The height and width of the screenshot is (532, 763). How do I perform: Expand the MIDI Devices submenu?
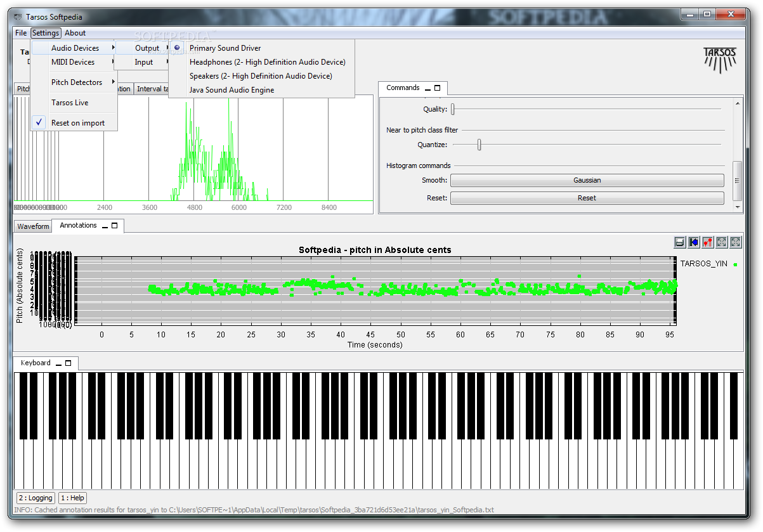(x=74, y=62)
